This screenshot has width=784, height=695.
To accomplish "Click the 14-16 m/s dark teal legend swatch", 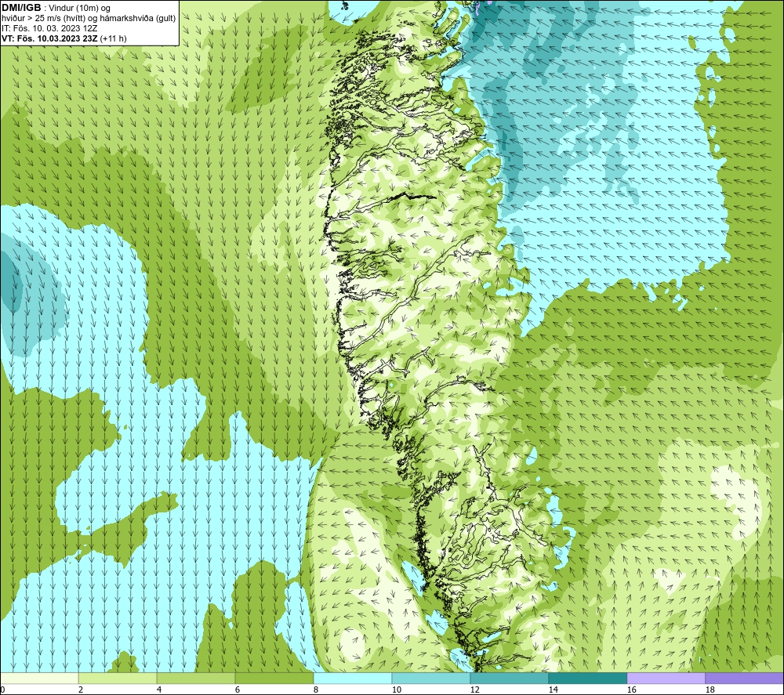I will coord(587,678).
